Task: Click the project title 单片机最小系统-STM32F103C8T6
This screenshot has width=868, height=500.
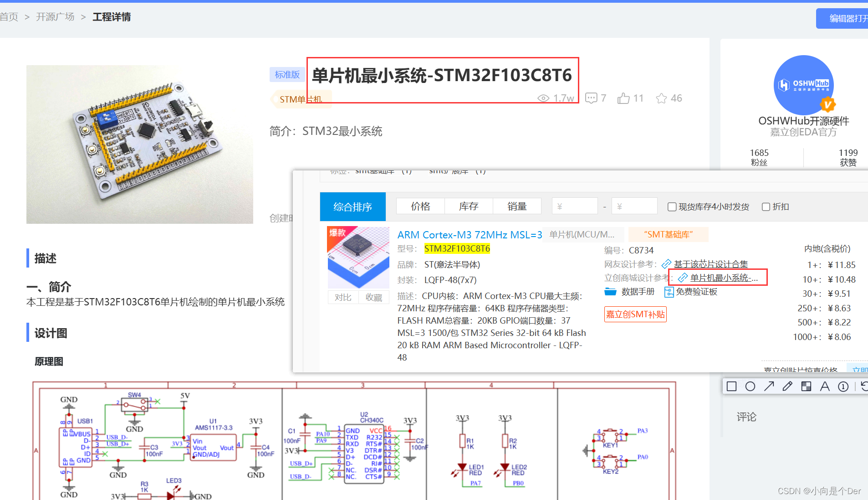Action: pos(442,75)
